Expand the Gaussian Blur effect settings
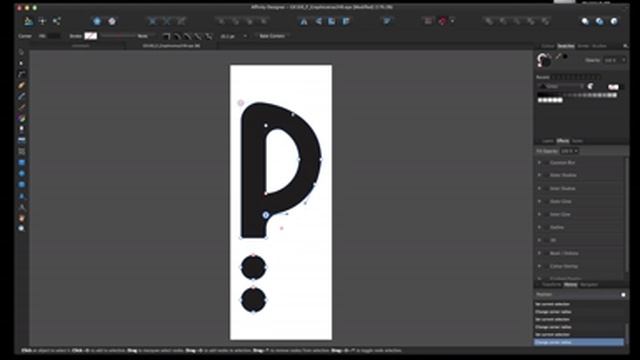Viewport: 640px width, 360px height. pos(539,162)
